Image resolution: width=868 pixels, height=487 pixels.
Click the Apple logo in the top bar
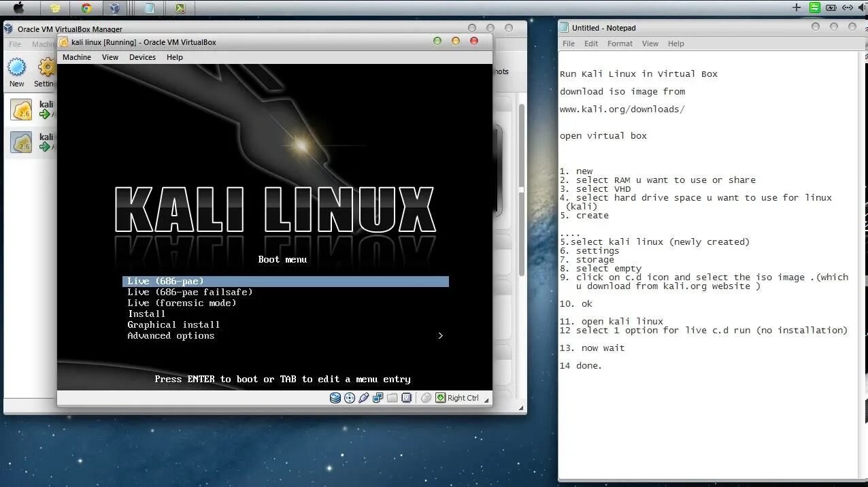18,8
